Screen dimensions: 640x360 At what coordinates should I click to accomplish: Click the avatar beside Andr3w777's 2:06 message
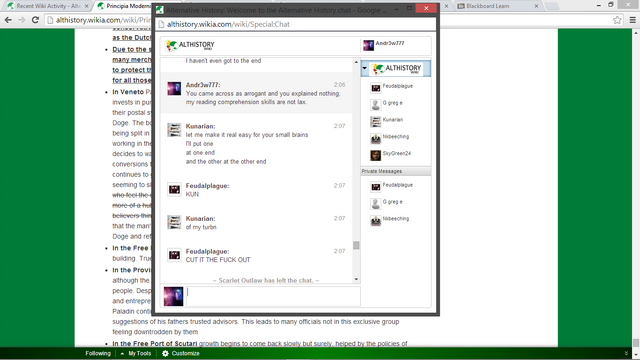174,89
